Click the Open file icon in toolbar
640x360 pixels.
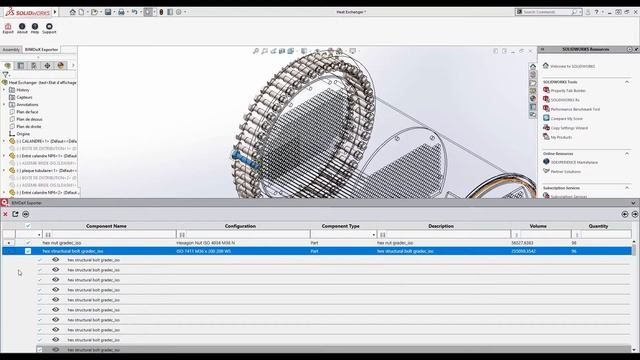94,12
